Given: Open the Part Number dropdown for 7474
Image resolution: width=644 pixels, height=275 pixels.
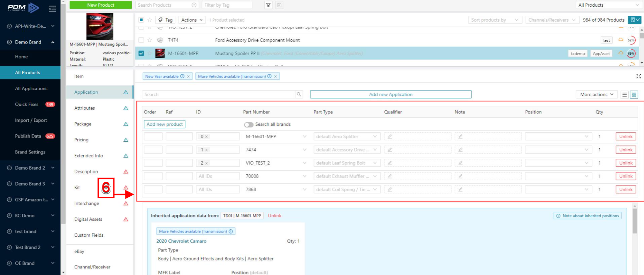Looking at the screenshot, I should pos(276,150).
